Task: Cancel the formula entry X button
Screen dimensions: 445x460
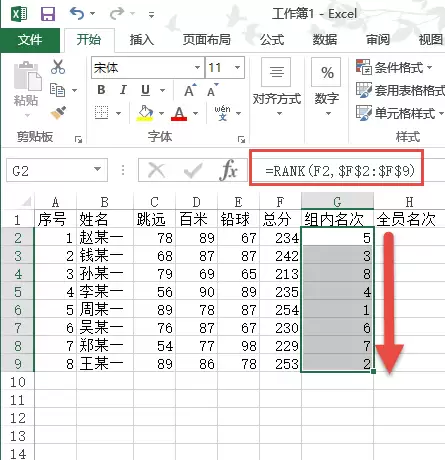Action: tap(157, 170)
